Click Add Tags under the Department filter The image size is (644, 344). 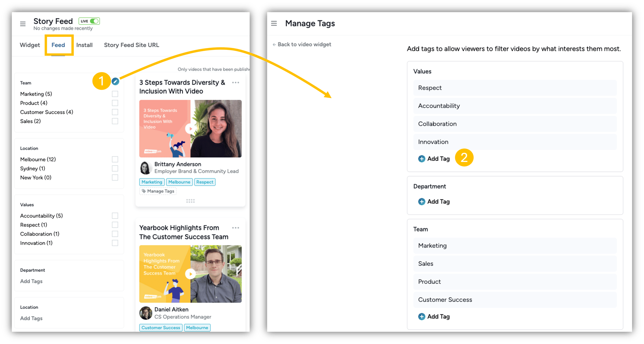click(31, 281)
